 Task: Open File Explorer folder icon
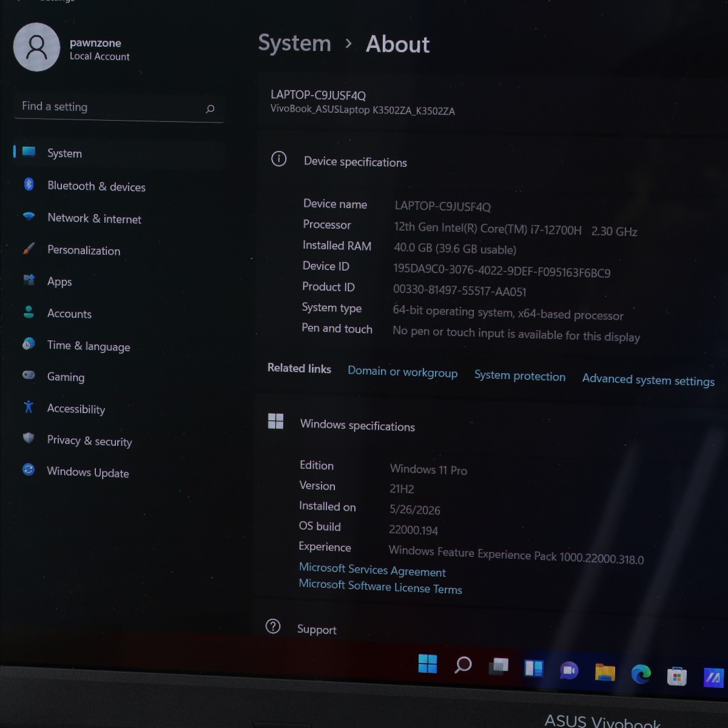(x=605, y=672)
